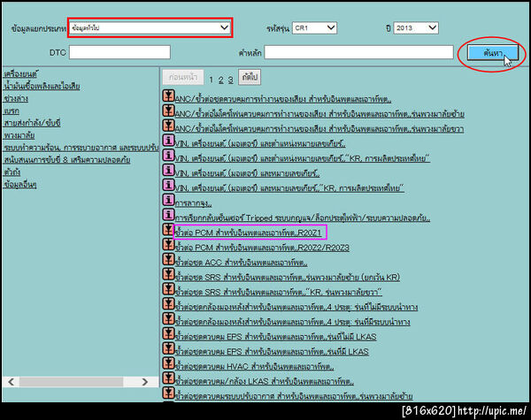Click connector icon for ขั้วต่อชุดควบคุม/กล้อง LKAS row
The width and height of the screenshot is (531, 420).
tap(168, 378)
